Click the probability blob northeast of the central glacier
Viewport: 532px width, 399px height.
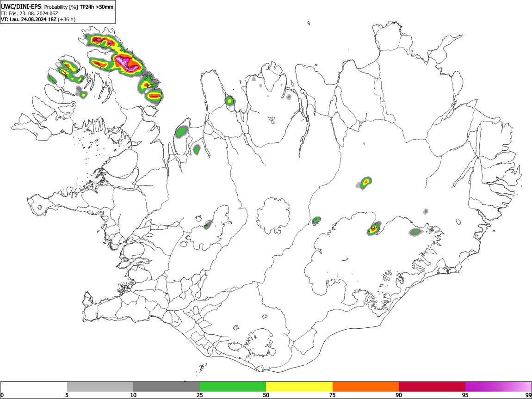[x=365, y=182]
